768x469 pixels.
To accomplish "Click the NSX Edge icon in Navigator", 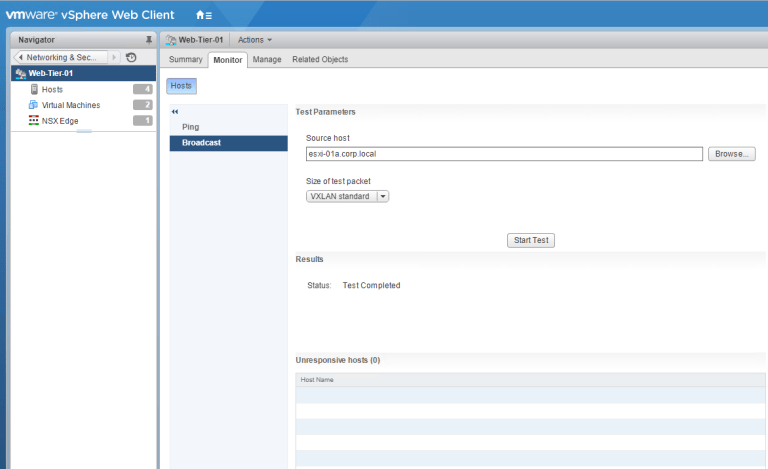I will [34, 121].
